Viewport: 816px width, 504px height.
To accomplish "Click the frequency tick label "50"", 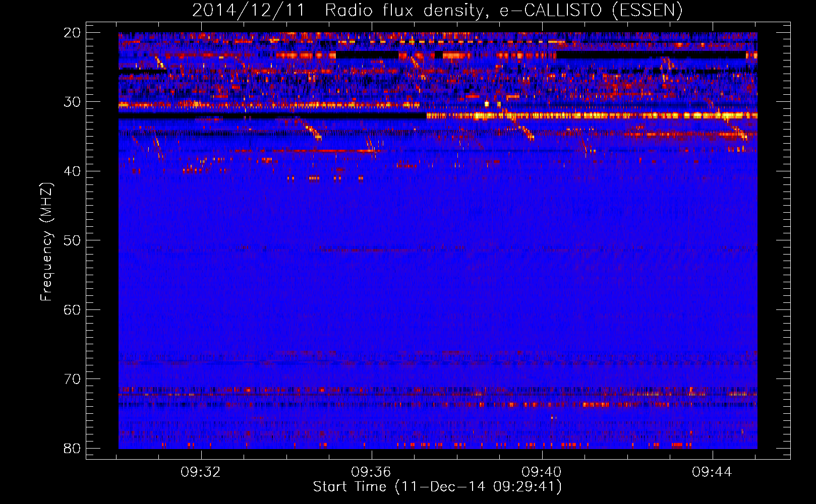I will pyautogui.click(x=72, y=240).
